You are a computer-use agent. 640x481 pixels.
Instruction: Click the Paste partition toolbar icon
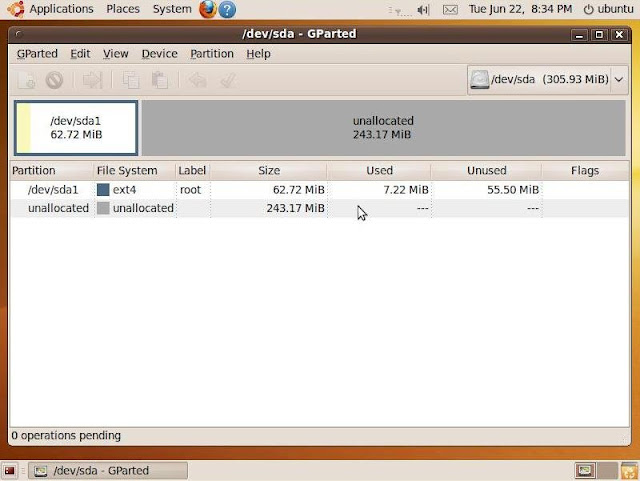point(160,80)
